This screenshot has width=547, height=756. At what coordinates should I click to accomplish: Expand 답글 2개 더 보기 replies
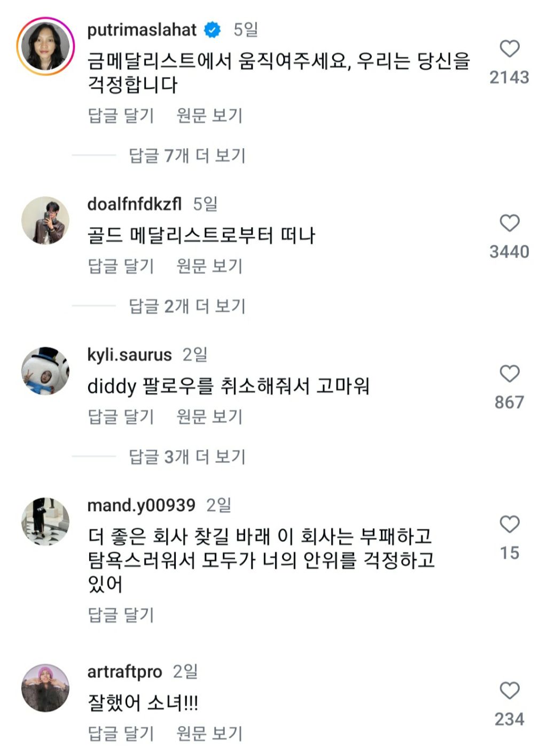pos(186,306)
